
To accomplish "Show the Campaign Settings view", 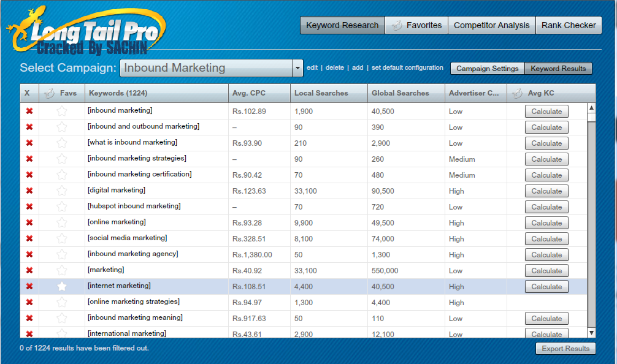I will (487, 69).
